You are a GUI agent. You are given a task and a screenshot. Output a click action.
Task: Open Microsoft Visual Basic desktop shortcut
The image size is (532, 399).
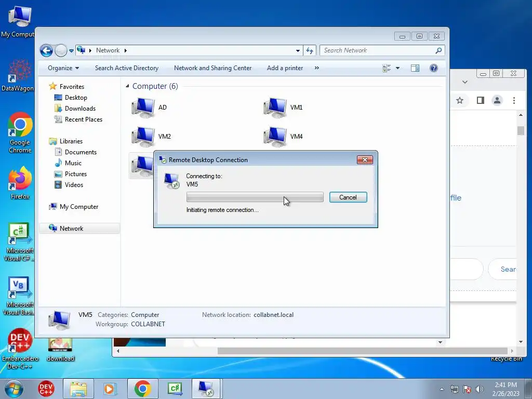point(19,296)
